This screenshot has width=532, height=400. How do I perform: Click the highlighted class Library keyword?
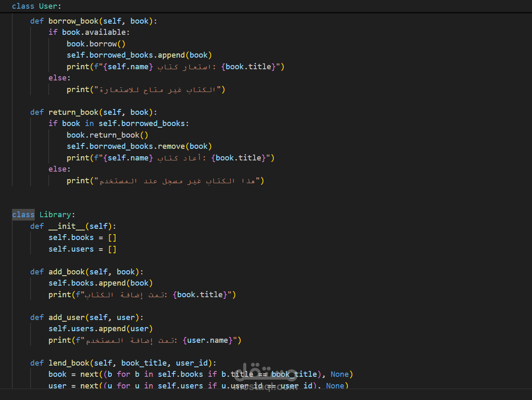[x=23, y=214]
